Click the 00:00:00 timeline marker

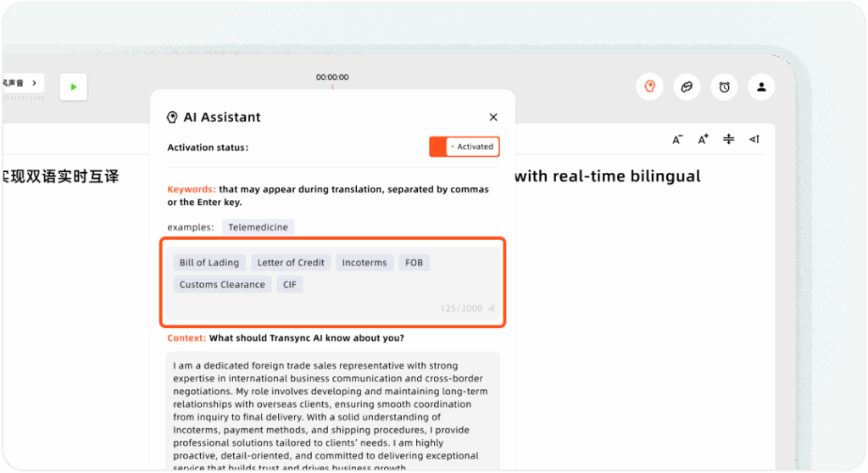point(332,78)
